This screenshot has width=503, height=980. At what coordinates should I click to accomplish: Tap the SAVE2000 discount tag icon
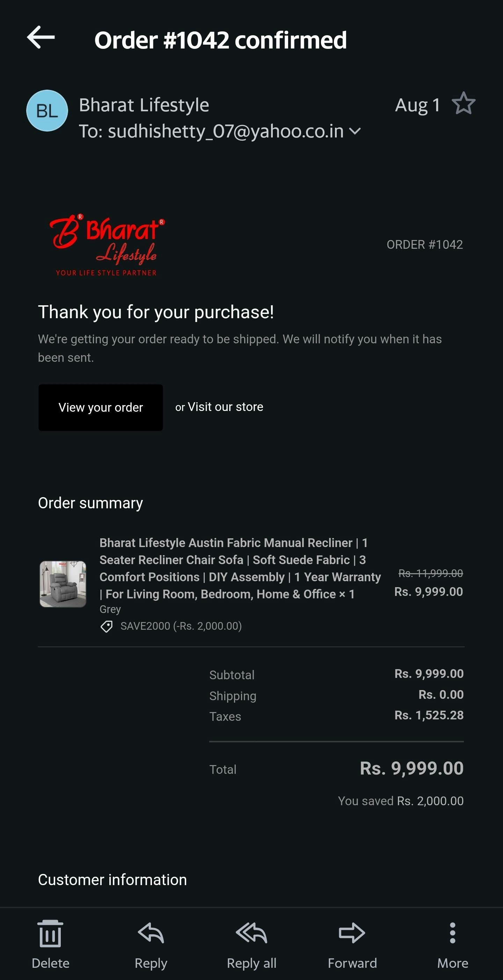(106, 626)
